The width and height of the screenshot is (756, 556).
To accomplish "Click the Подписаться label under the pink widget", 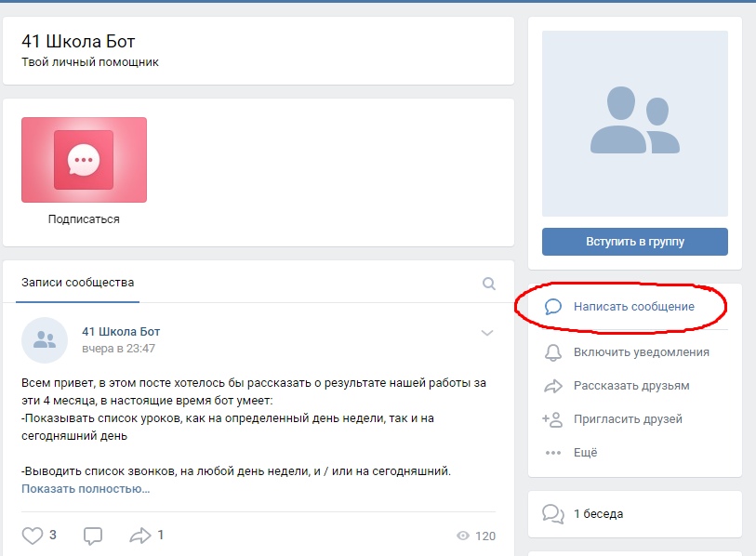I will [84, 219].
